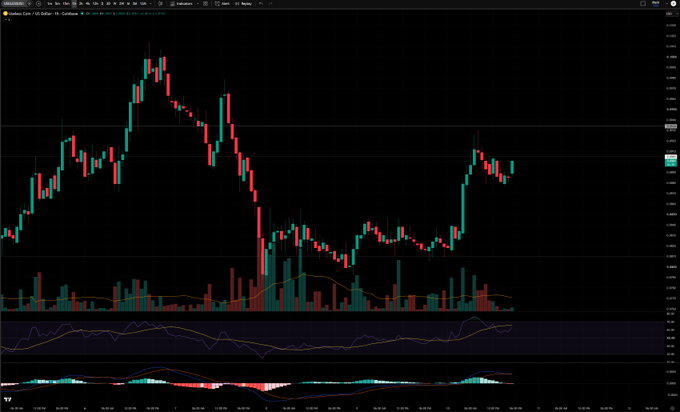
Task: Click the round profile button at top right
Action: pos(673,3)
